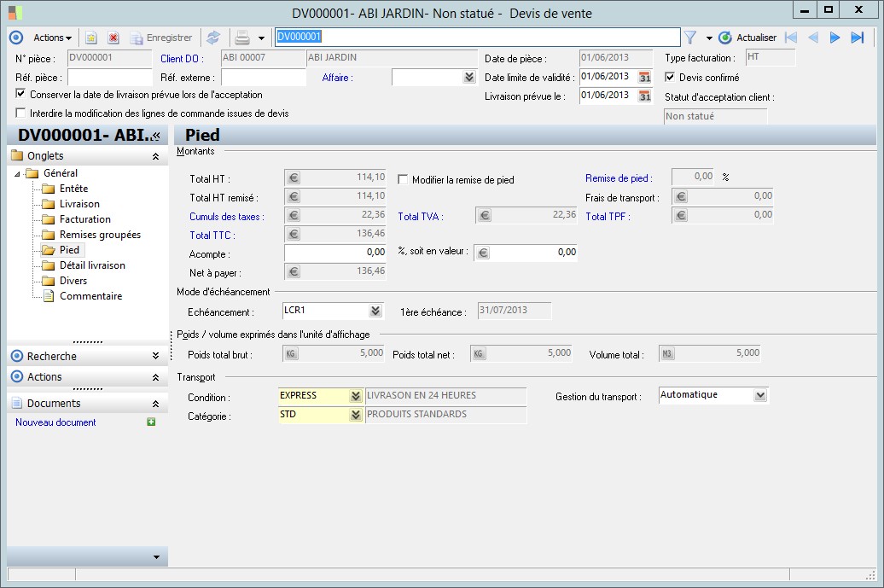884x588 pixels.
Task: Click the filter funnel icon
Action: tap(690, 38)
